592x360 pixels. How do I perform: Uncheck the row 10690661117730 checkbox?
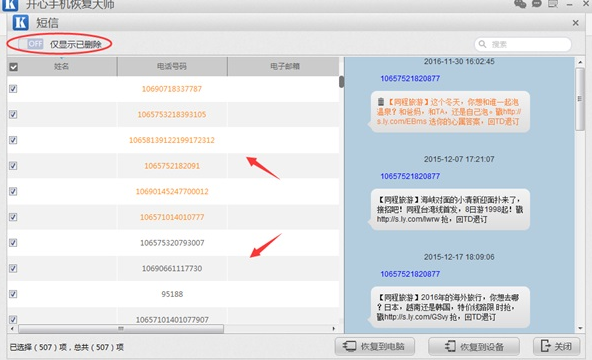click(13, 268)
